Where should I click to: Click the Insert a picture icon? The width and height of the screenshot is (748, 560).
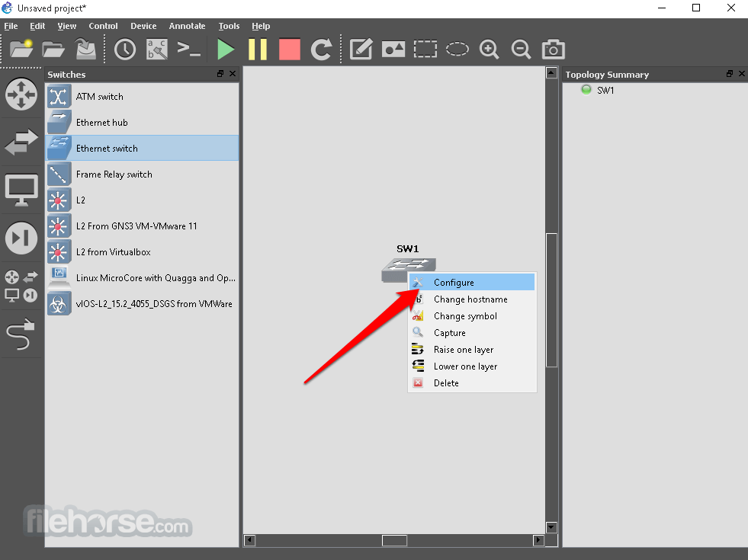[393, 49]
